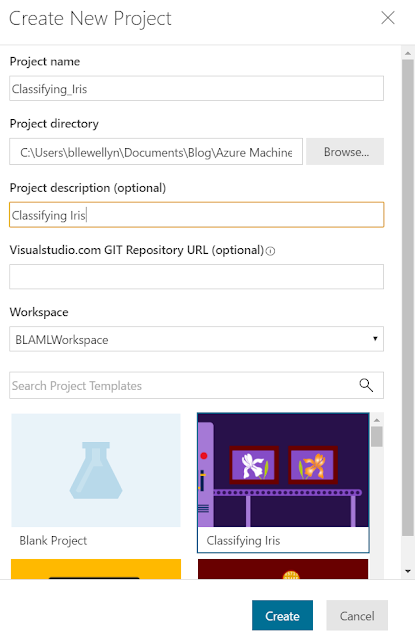Click the Cancel button

357,616
